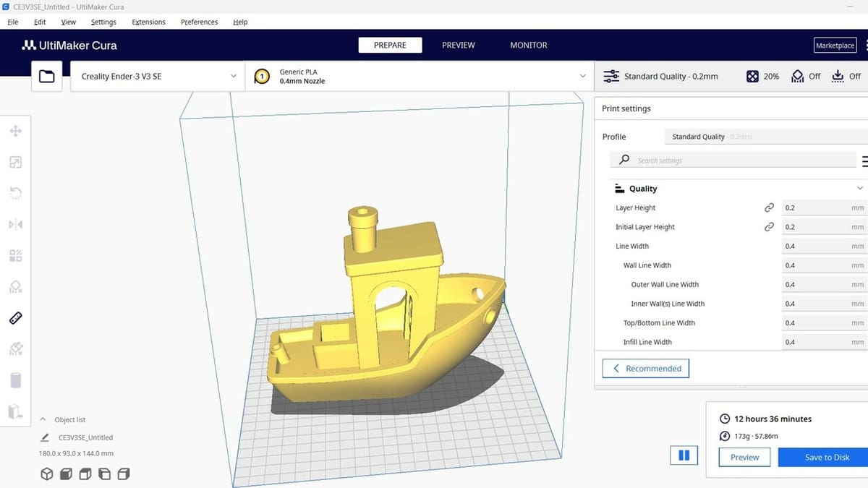
Task: Collapse the Object list chevron
Action: 43,419
